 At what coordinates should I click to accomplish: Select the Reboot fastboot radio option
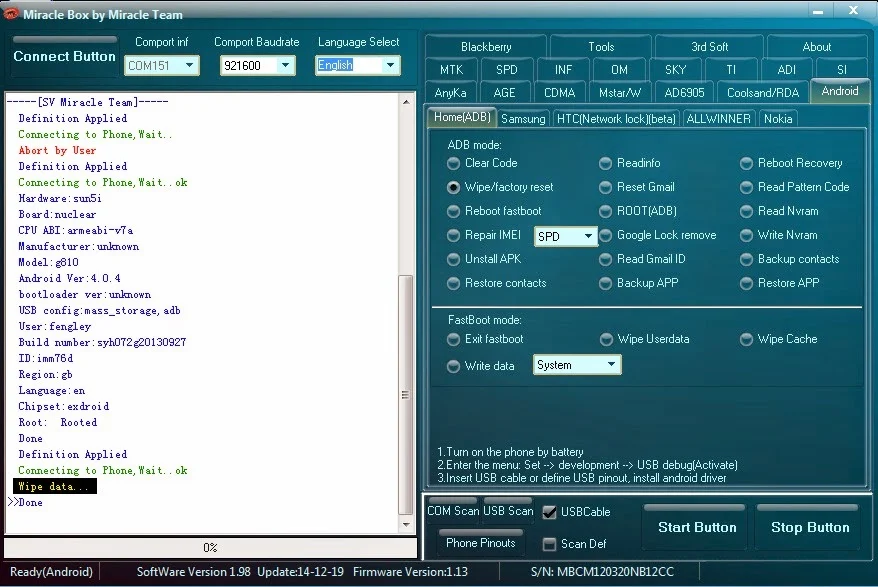(454, 211)
